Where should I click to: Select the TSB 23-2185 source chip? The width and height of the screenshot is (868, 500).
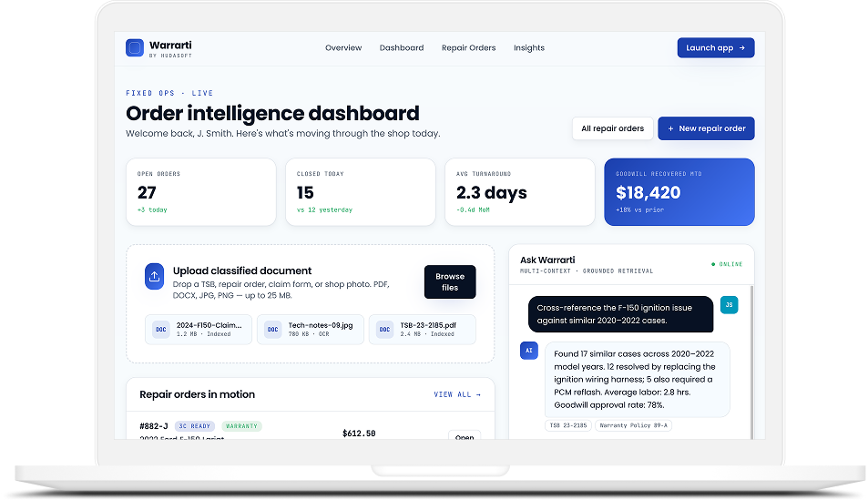pyautogui.click(x=568, y=425)
